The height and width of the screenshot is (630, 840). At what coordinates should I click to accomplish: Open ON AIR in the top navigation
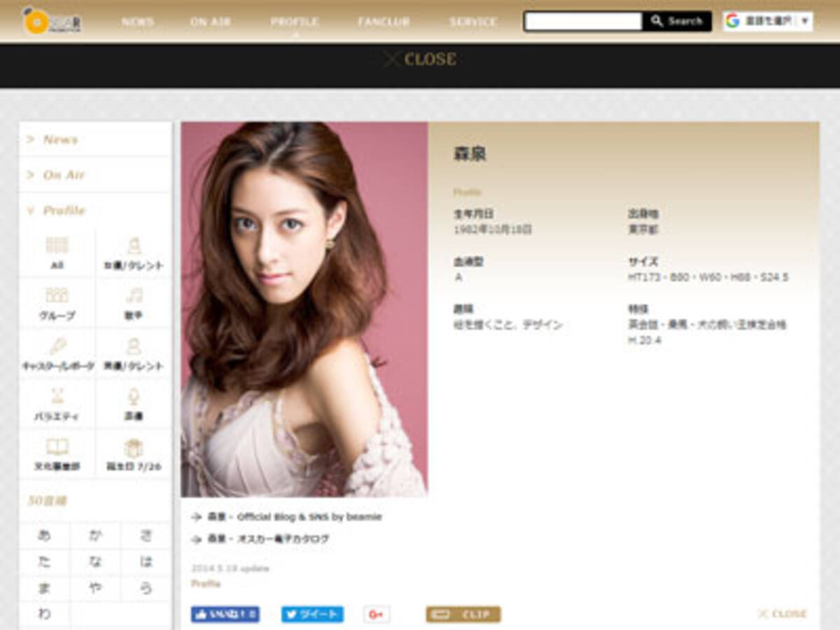(x=211, y=22)
